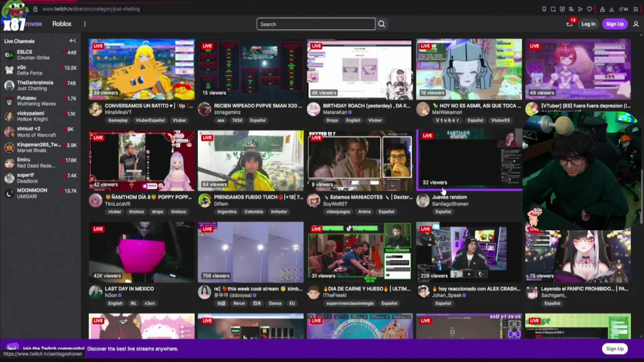Click into the Search field
Viewport: 644px width, 362px height.
[x=316, y=24]
